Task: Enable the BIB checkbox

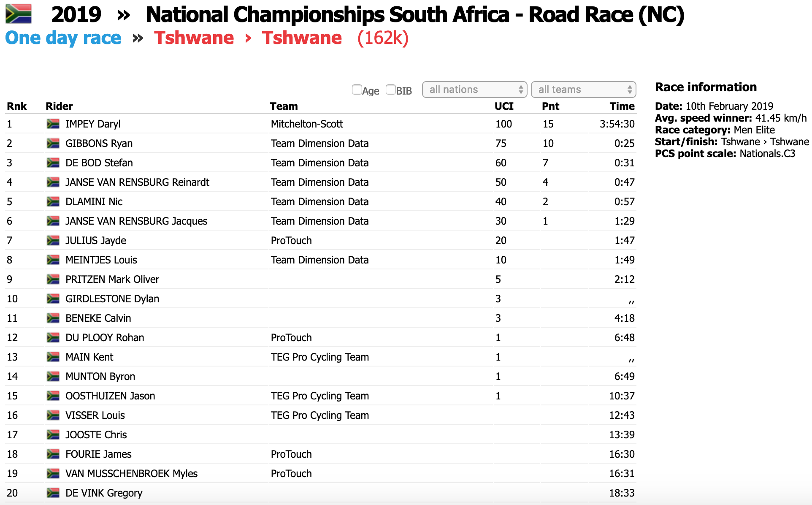Action: click(x=390, y=90)
